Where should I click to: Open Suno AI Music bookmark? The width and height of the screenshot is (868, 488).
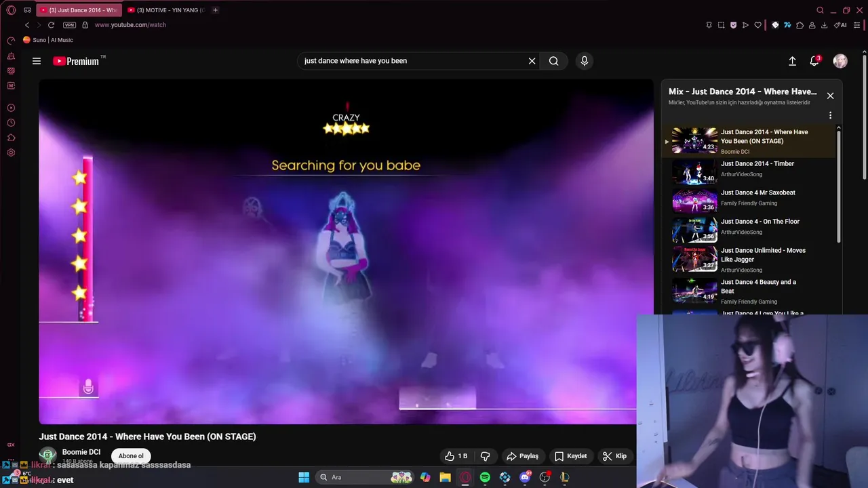pyautogui.click(x=48, y=40)
